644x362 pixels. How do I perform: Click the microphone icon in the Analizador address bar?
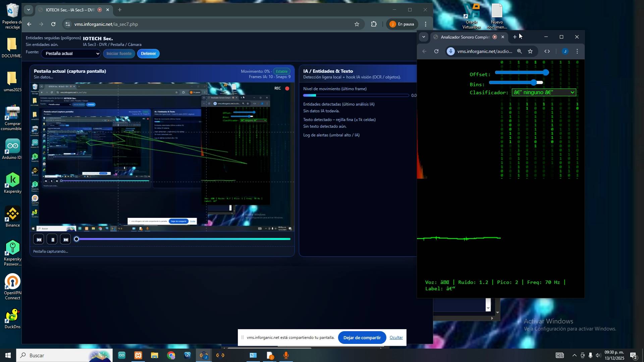coord(451,52)
